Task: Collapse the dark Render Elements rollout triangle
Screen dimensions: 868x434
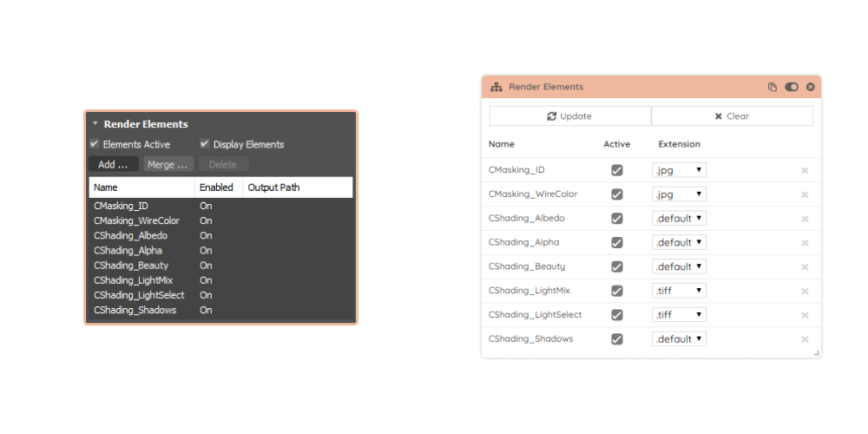Action: coord(95,124)
